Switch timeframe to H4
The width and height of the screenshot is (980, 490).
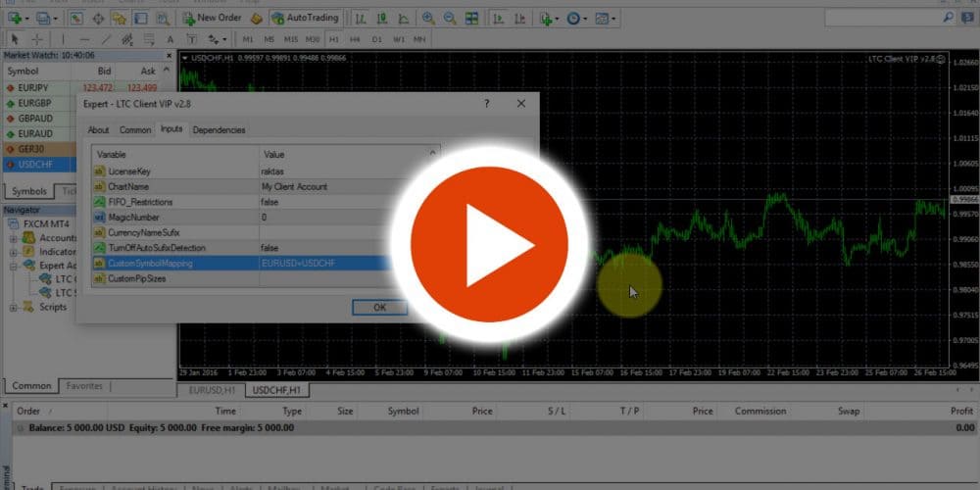(355, 39)
